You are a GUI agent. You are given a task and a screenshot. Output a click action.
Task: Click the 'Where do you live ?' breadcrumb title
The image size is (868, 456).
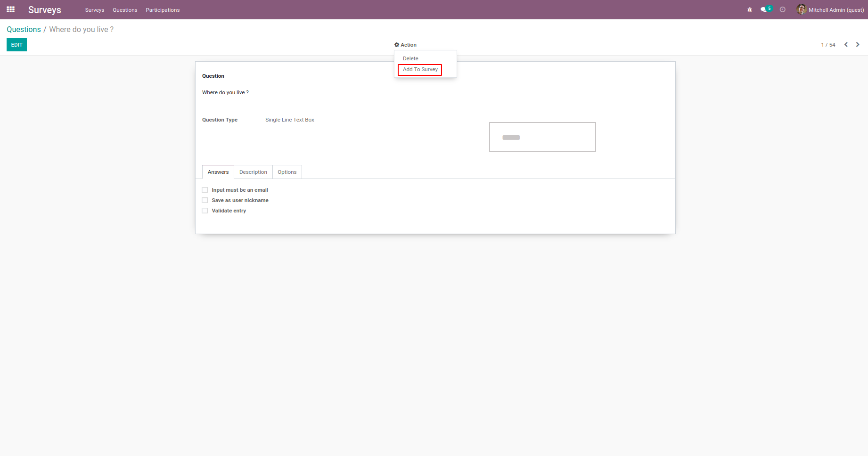tap(82, 29)
